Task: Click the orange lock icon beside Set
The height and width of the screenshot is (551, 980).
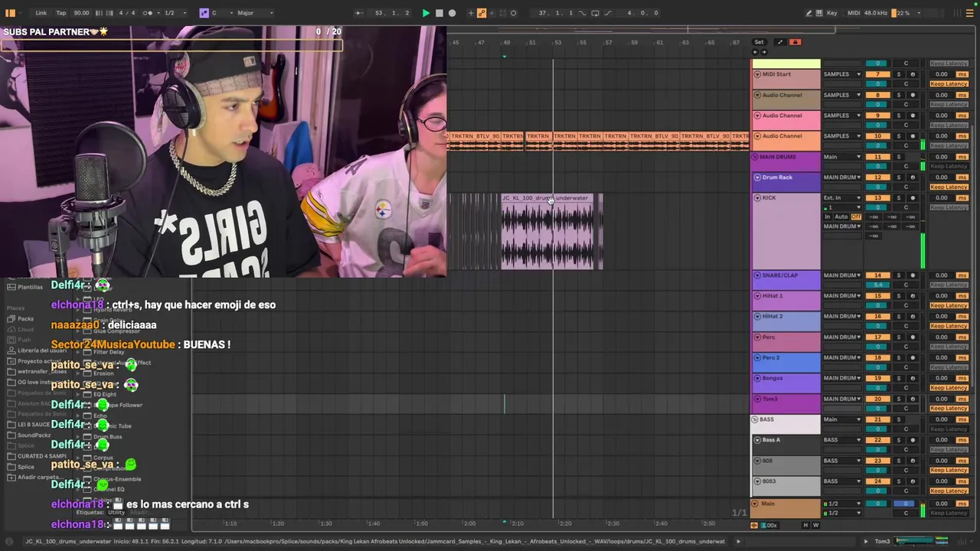Action: tap(795, 42)
